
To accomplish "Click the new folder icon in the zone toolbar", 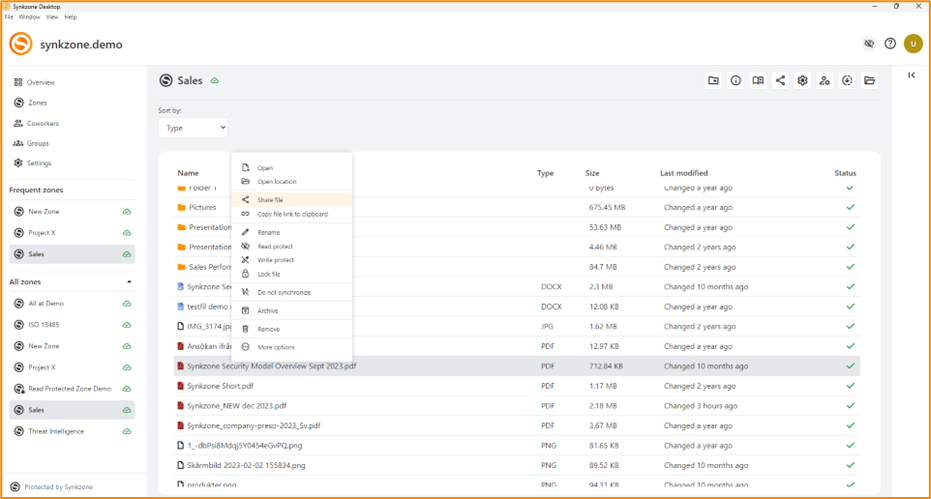I will [713, 81].
